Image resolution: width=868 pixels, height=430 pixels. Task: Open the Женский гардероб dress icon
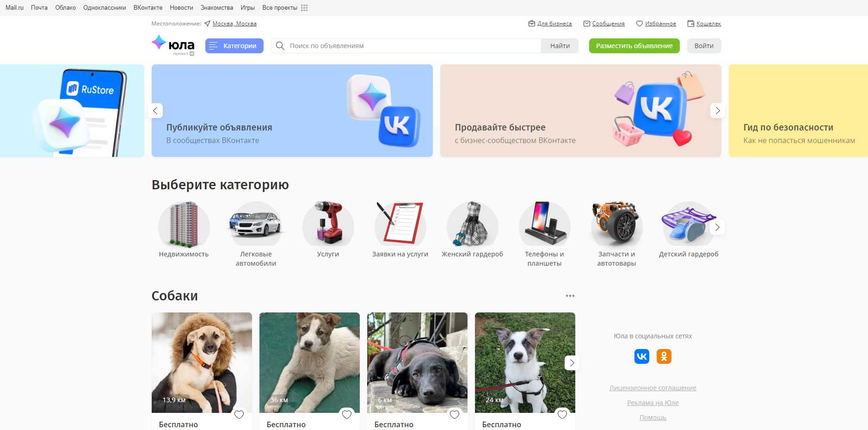point(472,224)
